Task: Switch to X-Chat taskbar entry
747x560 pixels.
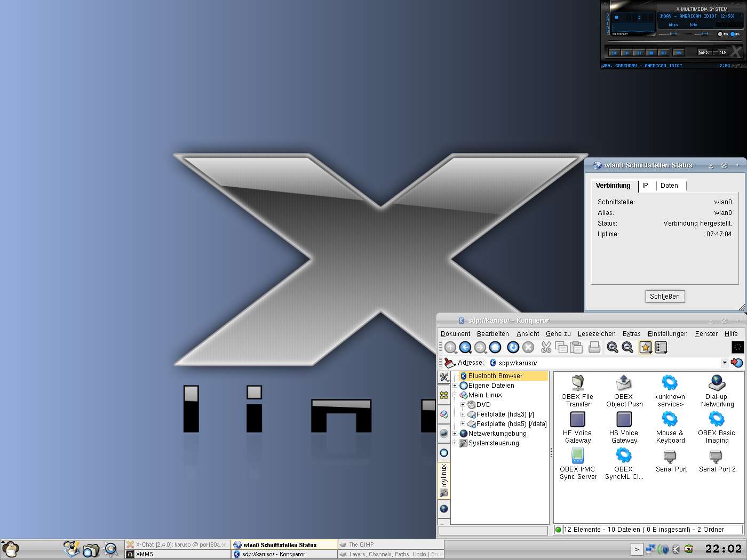Action: pyautogui.click(x=177, y=545)
